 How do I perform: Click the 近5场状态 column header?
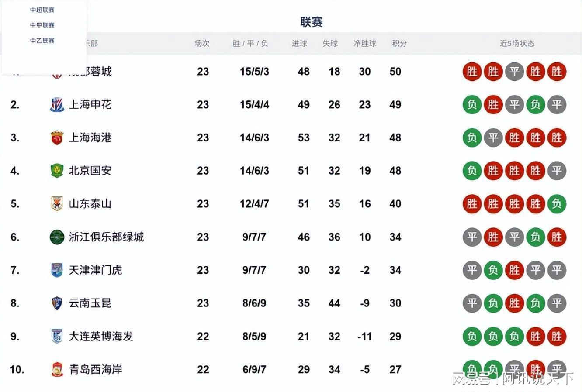[x=517, y=44]
